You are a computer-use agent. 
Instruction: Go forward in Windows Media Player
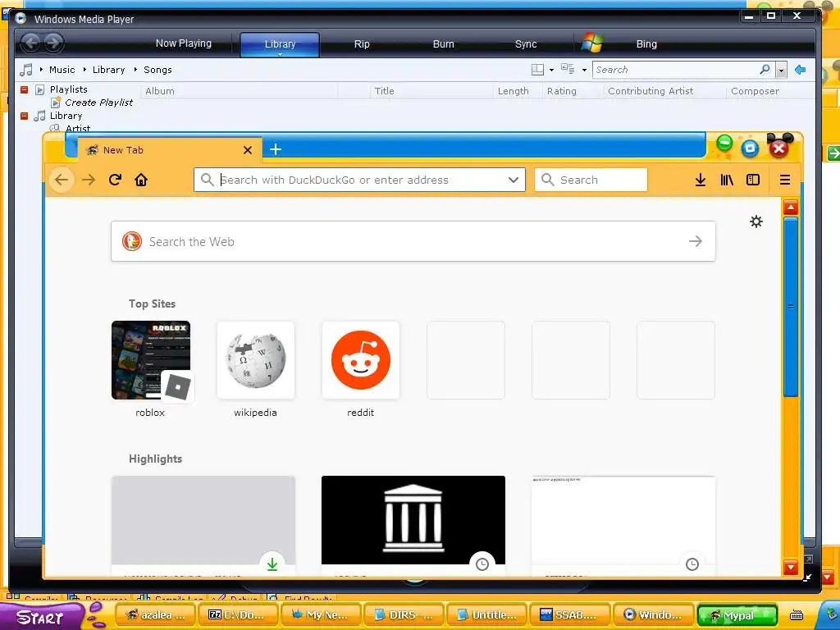[x=53, y=43]
